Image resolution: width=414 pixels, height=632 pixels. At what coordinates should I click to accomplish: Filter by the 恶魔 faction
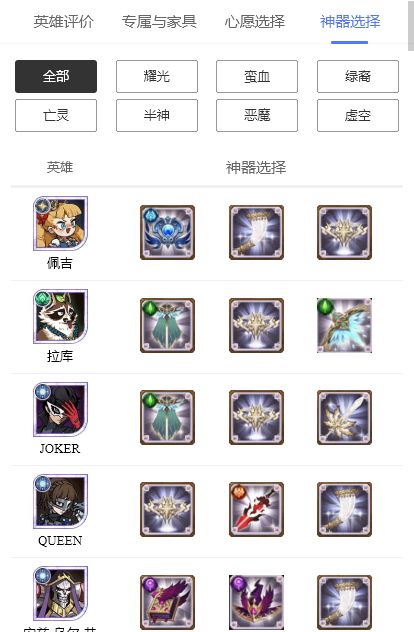tap(257, 116)
